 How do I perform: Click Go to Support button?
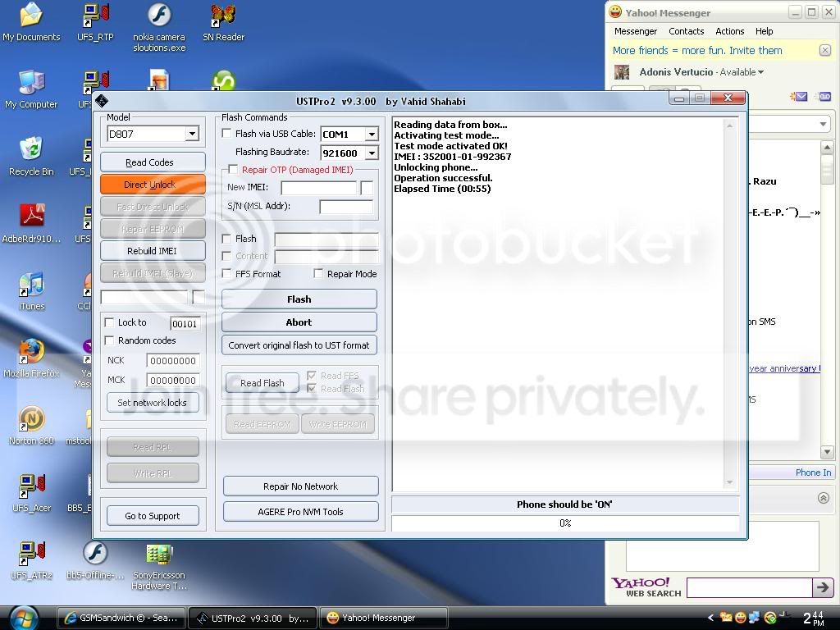[x=153, y=515]
